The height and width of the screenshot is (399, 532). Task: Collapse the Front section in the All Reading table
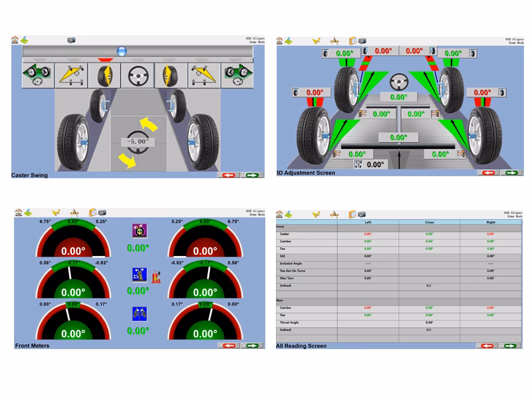point(283,226)
